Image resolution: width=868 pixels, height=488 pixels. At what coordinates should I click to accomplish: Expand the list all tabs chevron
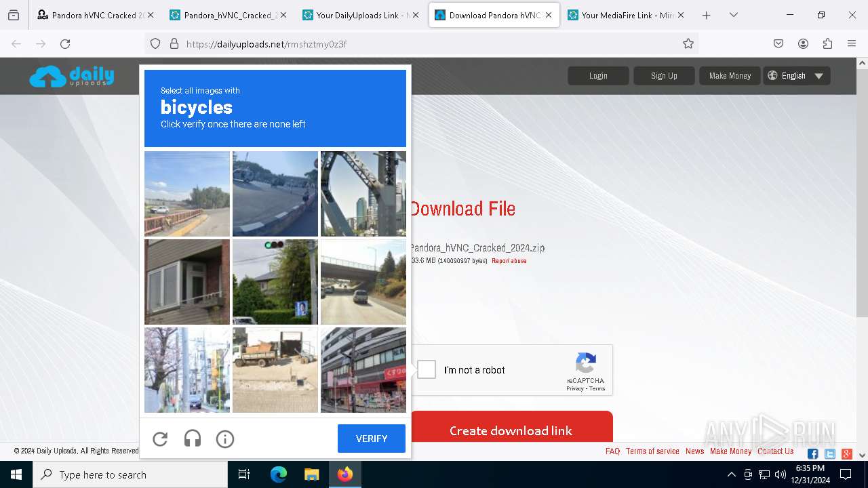pos(734,15)
